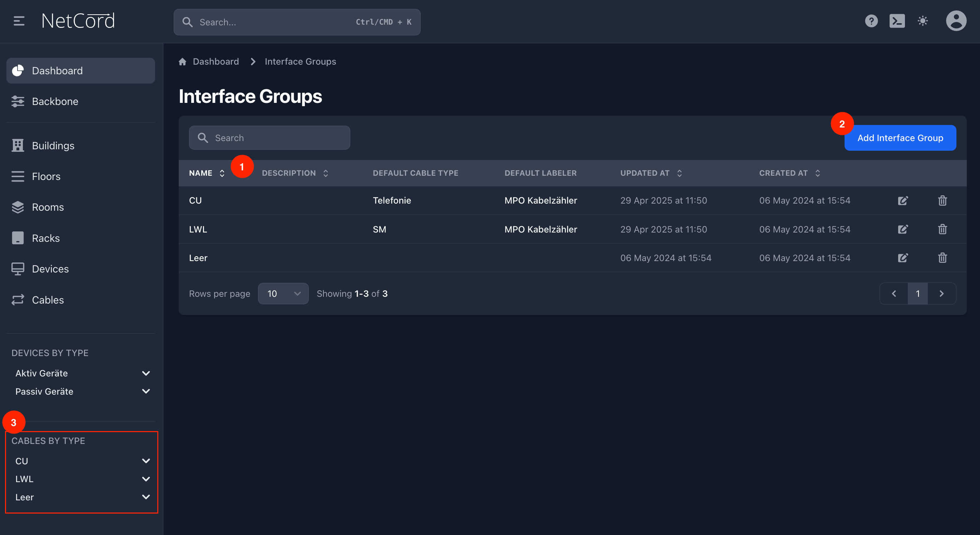Open the help question mark icon

click(871, 21)
